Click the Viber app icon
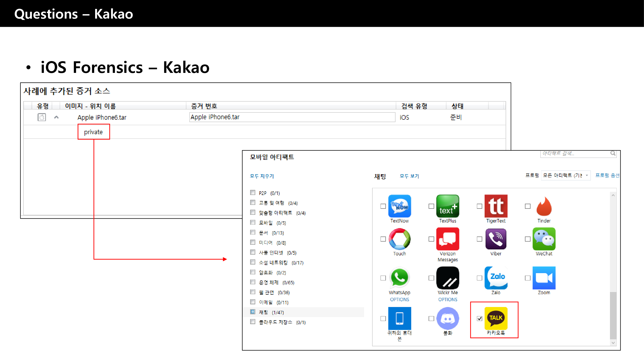 [x=496, y=239]
